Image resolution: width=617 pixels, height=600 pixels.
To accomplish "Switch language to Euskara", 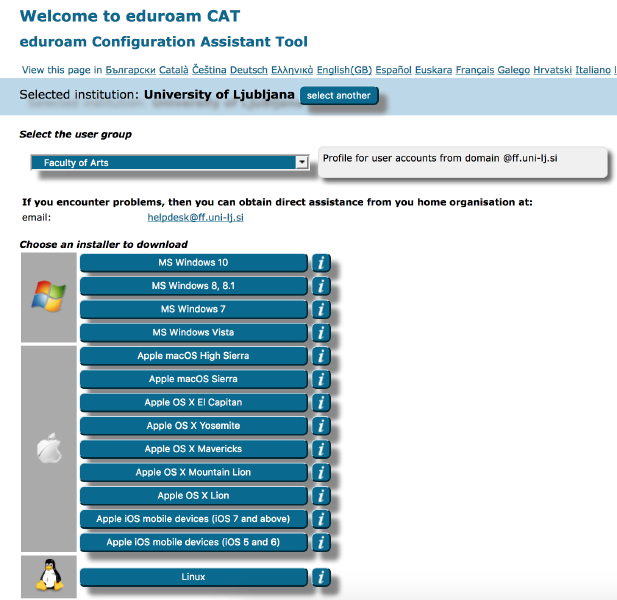I will click(434, 70).
